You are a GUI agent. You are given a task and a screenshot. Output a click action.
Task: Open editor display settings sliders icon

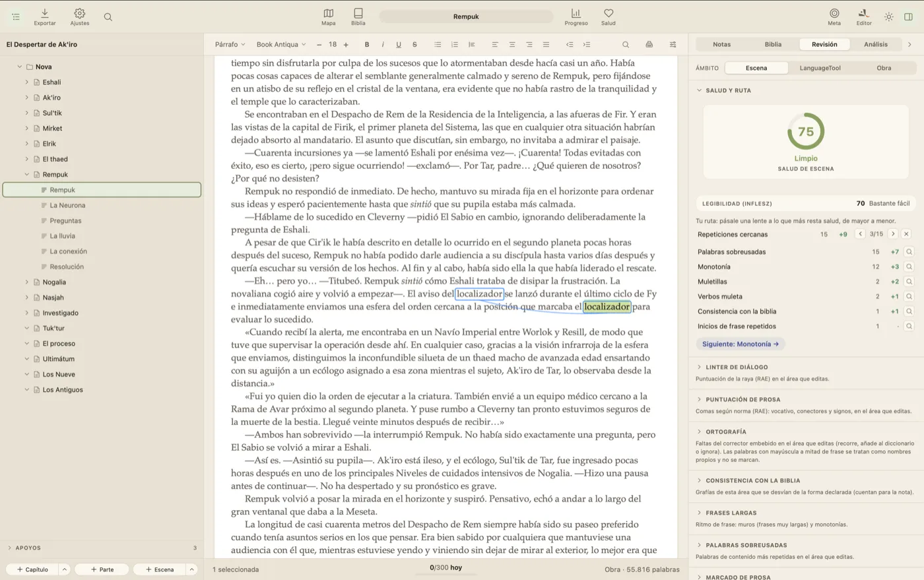[673, 45]
